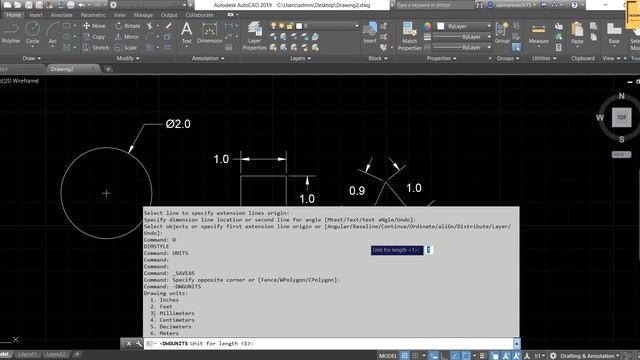640x360 pixels.
Task: Select the Arc draw tool
Action: pyautogui.click(x=52, y=33)
